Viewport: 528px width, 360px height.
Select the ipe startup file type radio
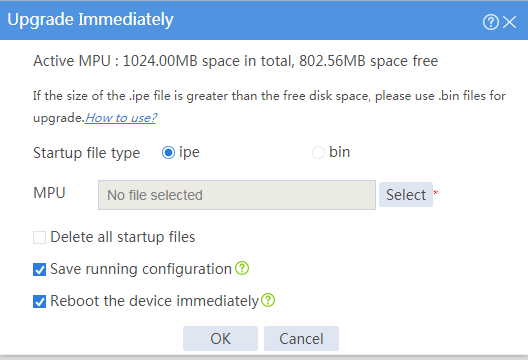(x=168, y=153)
